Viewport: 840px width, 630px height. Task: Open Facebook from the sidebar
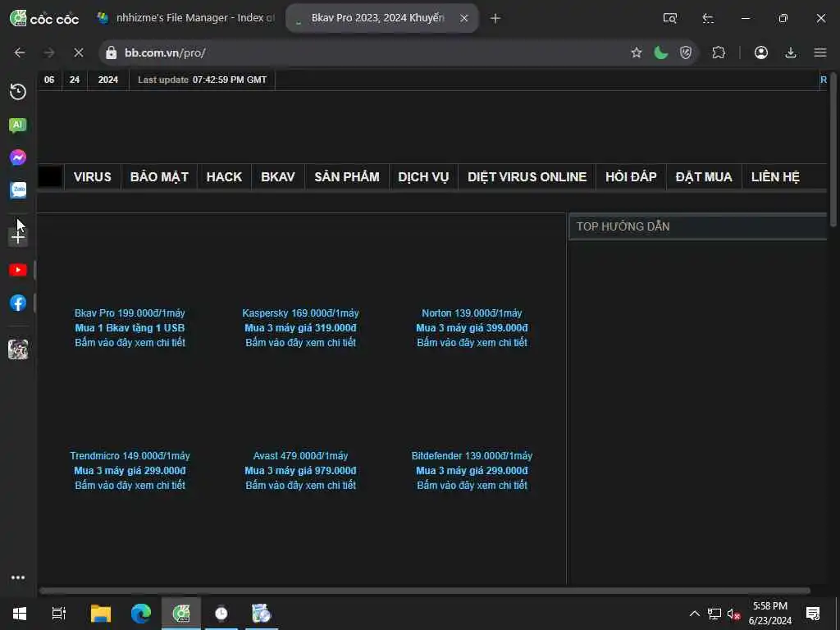(x=18, y=303)
